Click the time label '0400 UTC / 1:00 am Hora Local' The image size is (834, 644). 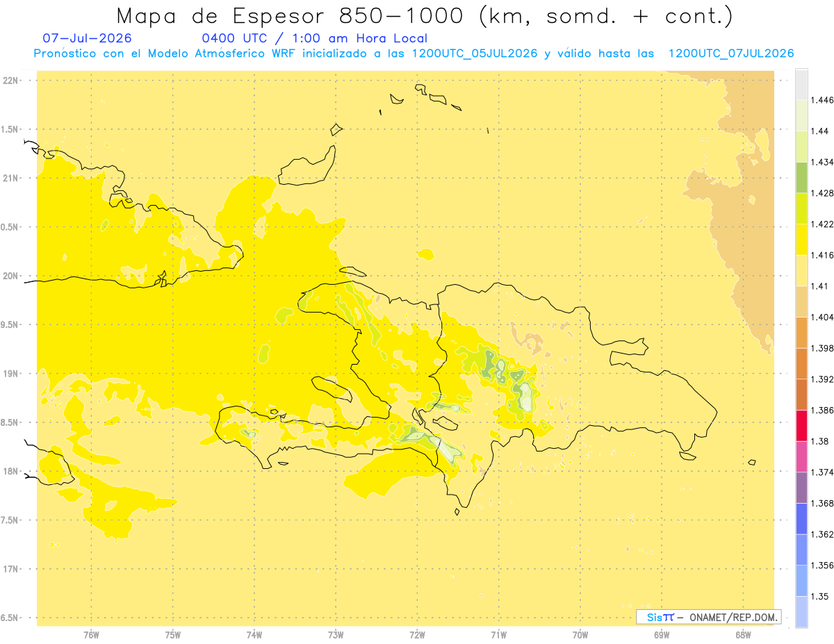[315, 38]
